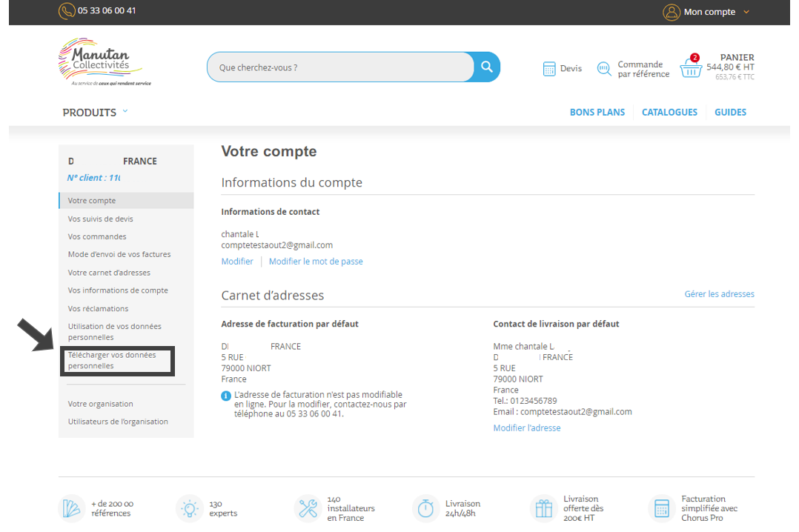This screenshot has height=532, width=799.
Task: Open the CATALOGUES menu item
Action: [x=669, y=113]
